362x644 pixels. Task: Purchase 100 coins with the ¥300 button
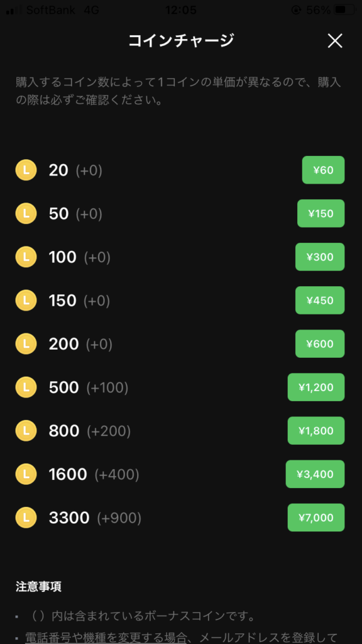click(x=320, y=257)
